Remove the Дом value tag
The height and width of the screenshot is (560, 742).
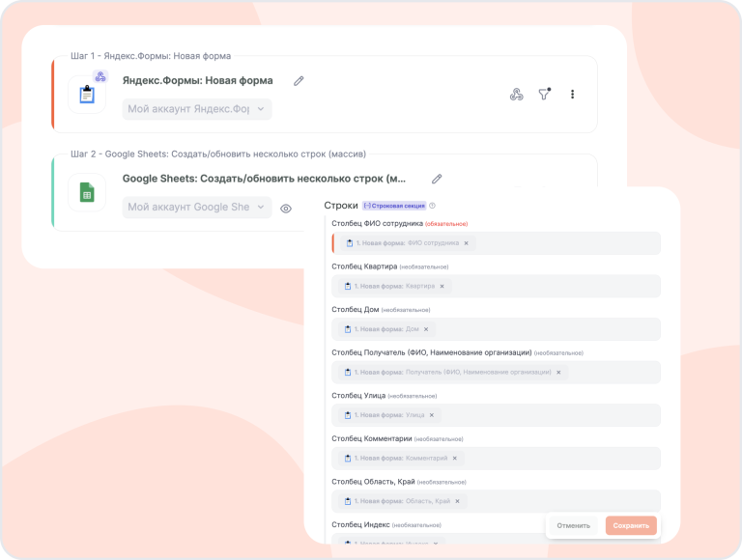(x=426, y=329)
